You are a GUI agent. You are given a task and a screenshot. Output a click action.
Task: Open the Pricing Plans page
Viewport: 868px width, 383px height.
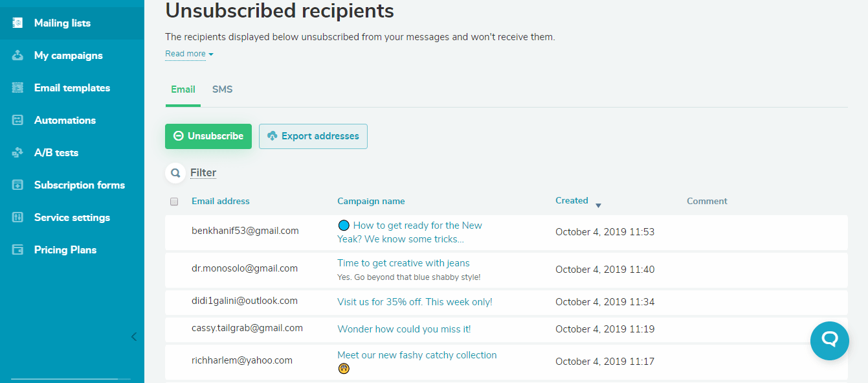pos(65,250)
